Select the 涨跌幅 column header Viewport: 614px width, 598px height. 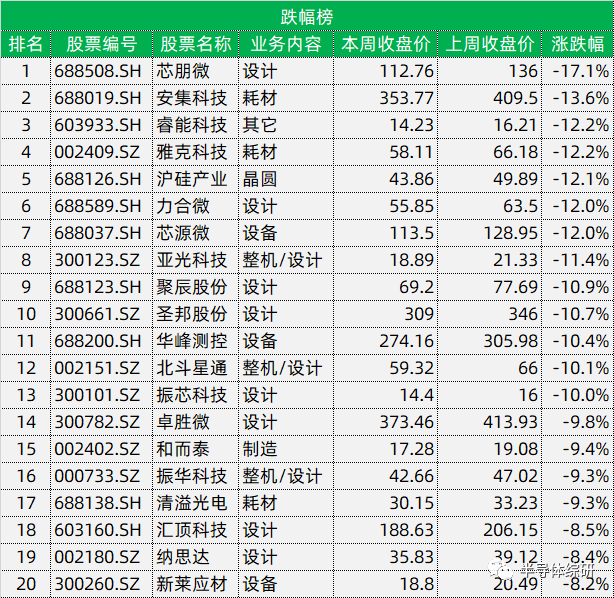[578, 44]
